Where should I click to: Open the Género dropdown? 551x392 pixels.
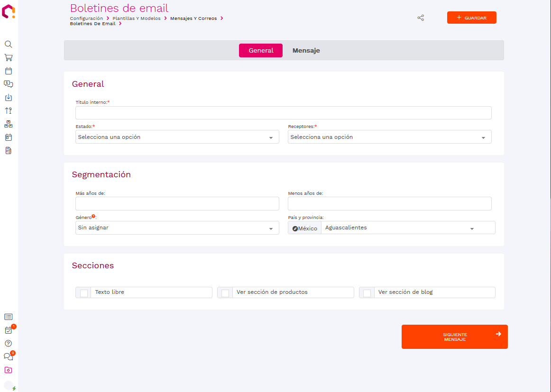[177, 228]
